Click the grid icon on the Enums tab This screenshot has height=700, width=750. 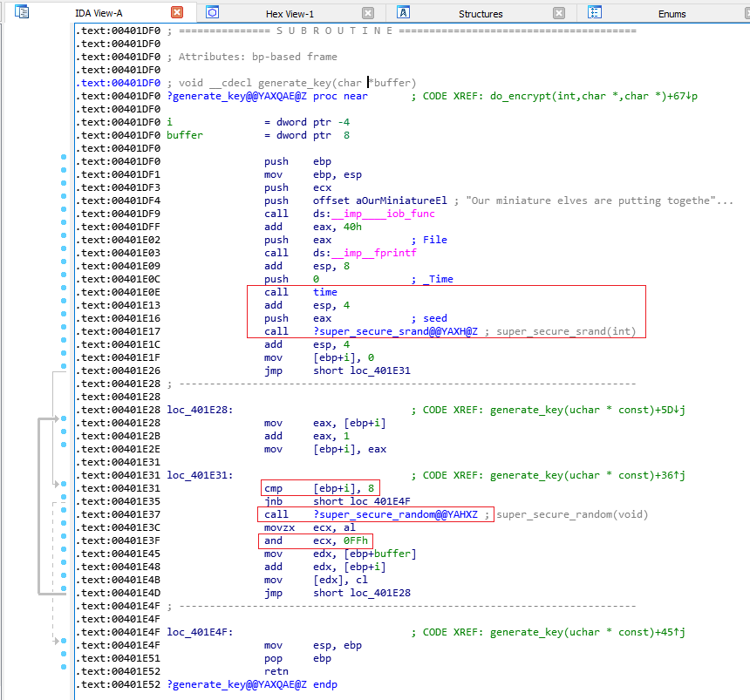[x=595, y=13]
